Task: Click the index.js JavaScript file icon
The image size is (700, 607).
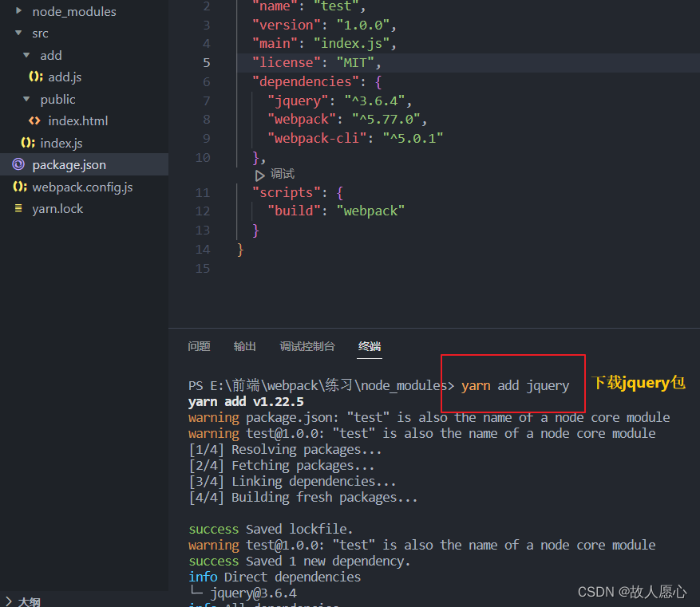Action: (x=28, y=143)
